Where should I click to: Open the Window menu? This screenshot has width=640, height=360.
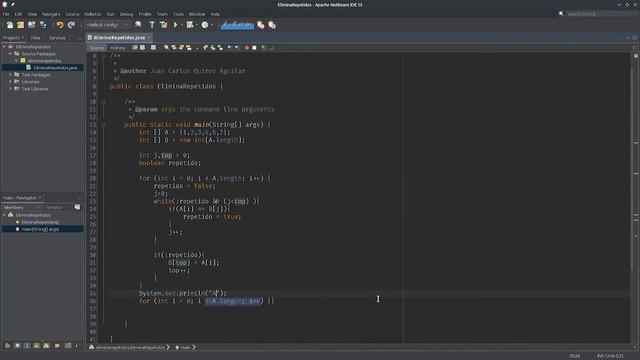pyautogui.click(x=197, y=14)
